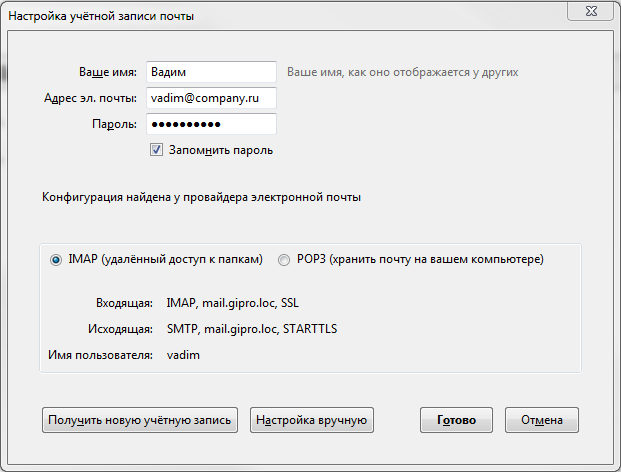Close the dialog with the X button

coord(591,11)
